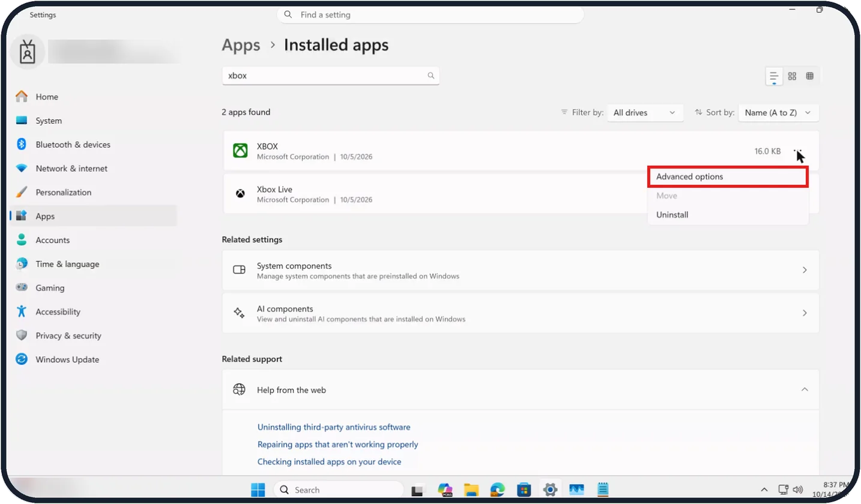Click the Xbox Live app name

point(274,190)
